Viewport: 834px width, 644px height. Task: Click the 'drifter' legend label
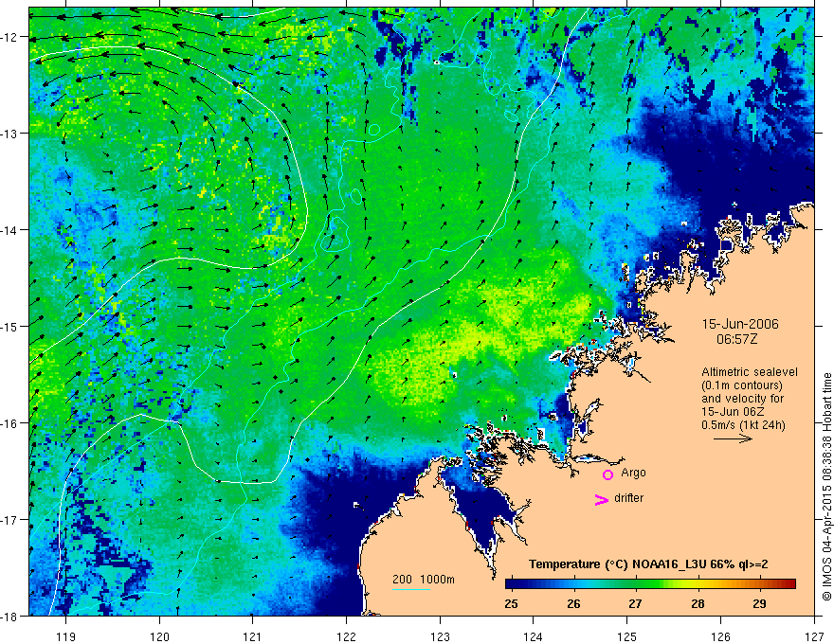click(x=628, y=498)
